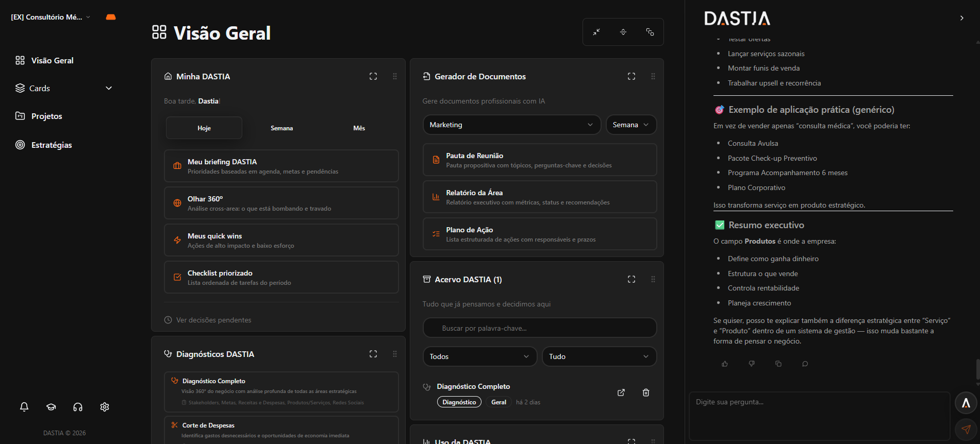980x444 pixels.
Task: Open Meu briefing DASTIA
Action: (x=281, y=166)
